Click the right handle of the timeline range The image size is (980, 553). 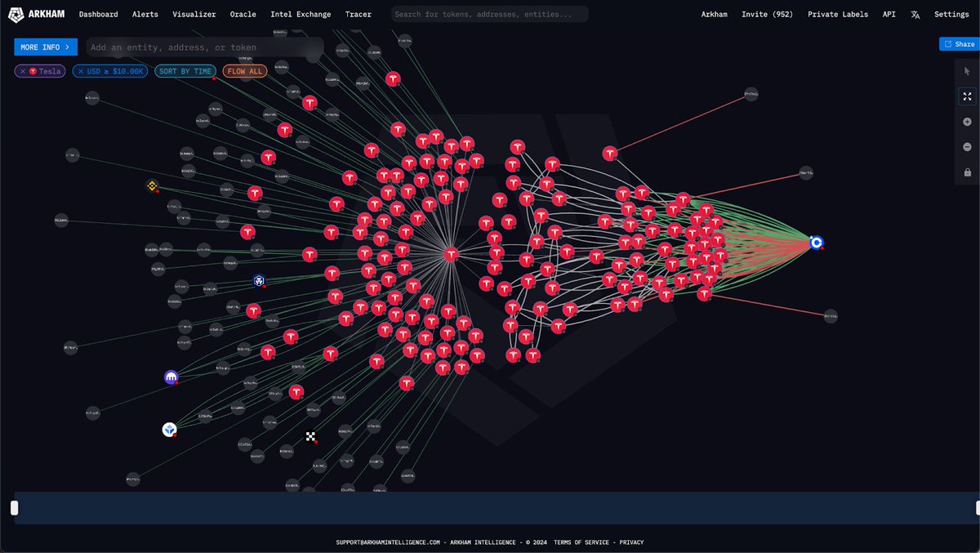coord(978,508)
